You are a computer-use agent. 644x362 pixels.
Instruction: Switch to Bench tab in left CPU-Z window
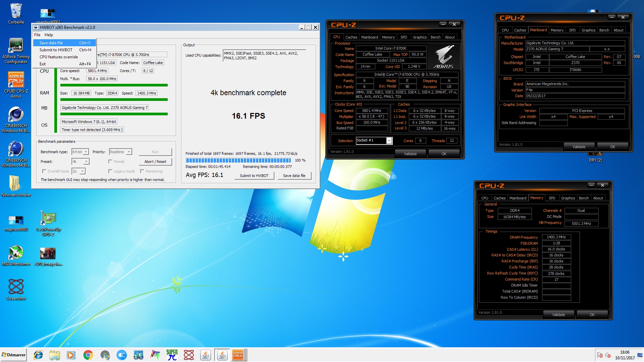point(435,37)
